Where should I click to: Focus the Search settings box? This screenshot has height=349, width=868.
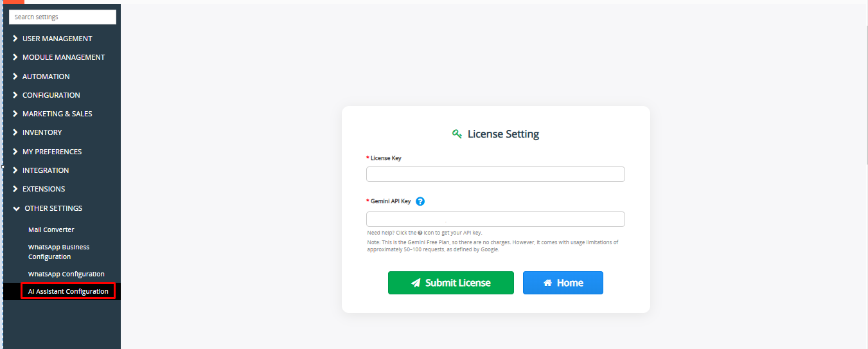[x=62, y=17]
